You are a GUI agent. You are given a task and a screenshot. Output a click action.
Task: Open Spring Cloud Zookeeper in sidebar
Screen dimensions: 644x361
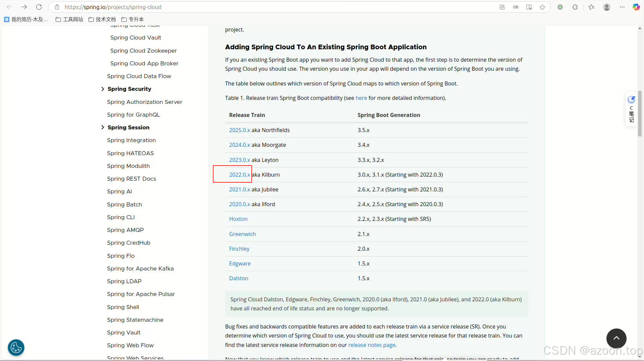pos(143,51)
